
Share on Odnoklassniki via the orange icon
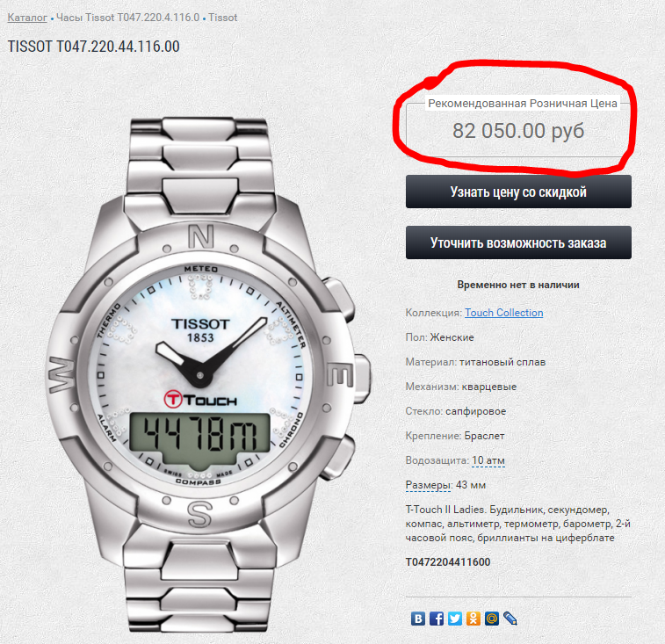click(473, 619)
